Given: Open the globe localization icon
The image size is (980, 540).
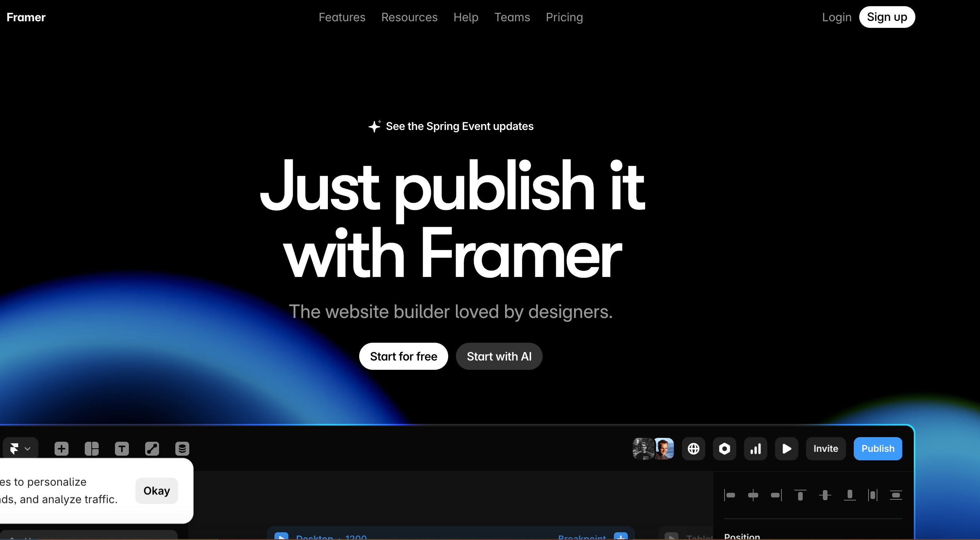Looking at the screenshot, I should (693, 449).
